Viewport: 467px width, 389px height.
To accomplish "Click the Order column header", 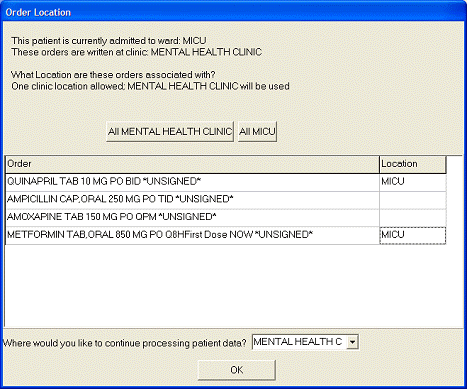I will pyautogui.click(x=192, y=164).
